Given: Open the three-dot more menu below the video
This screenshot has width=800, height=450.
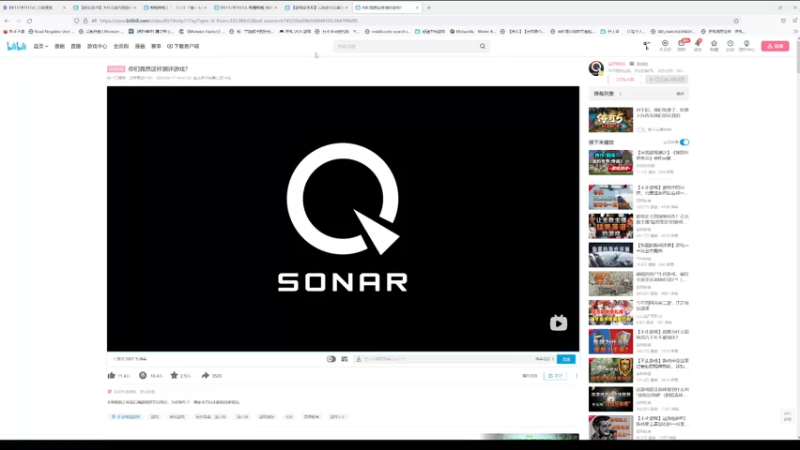Looking at the screenshot, I should (577, 376).
